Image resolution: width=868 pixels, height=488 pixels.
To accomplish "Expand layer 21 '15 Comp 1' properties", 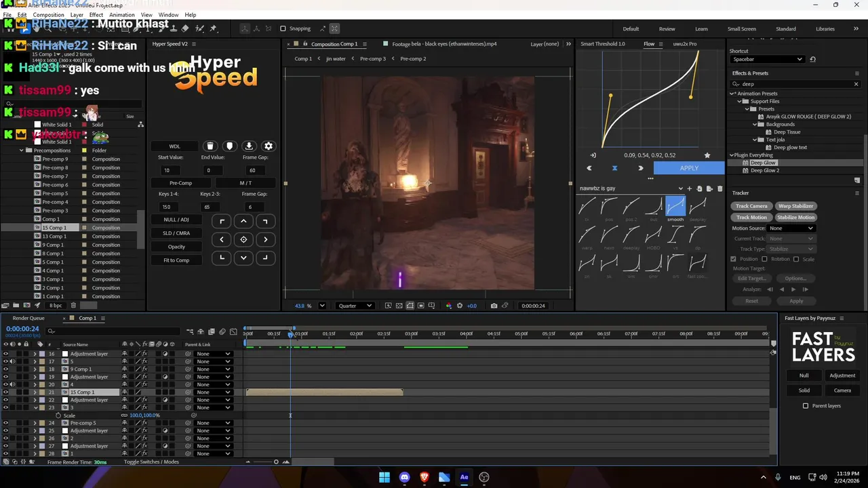I will point(35,392).
